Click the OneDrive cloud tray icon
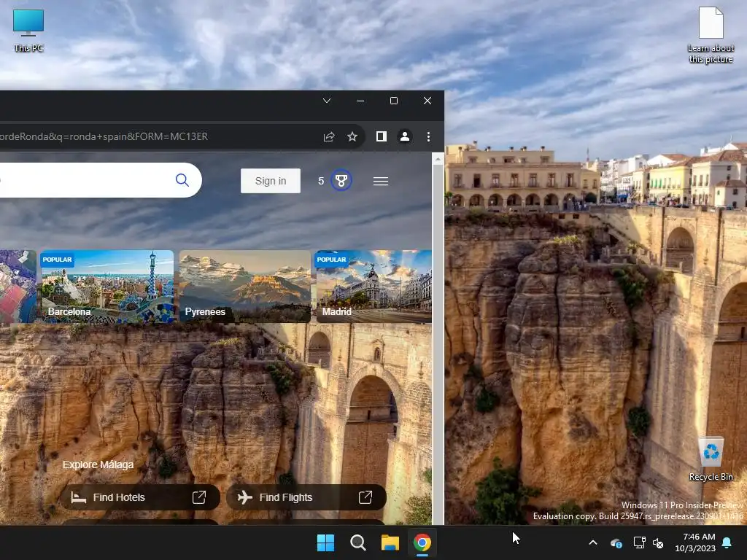Screen dimensions: 747x560 tap(616, 542)
